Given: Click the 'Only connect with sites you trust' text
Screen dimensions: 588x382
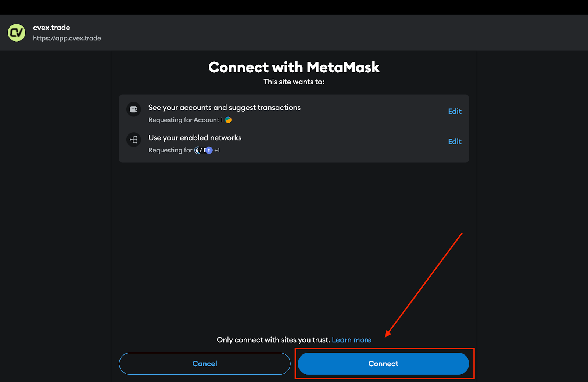Looking at the screenshot, I should click(273, 340).
